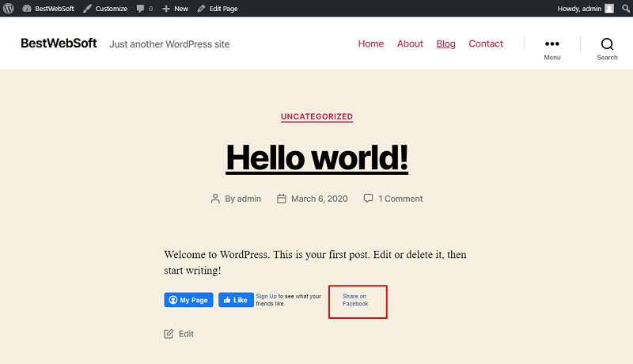Open the three-dot Menu toggle
Image resolution: width=633 pixels, height=364 pixels.
pos(552,48)
